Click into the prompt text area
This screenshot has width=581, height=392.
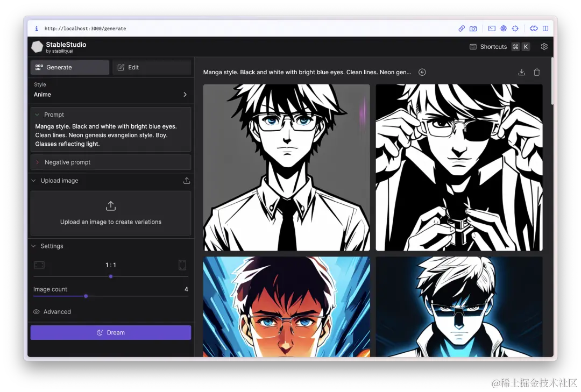[x=111, y=135]
